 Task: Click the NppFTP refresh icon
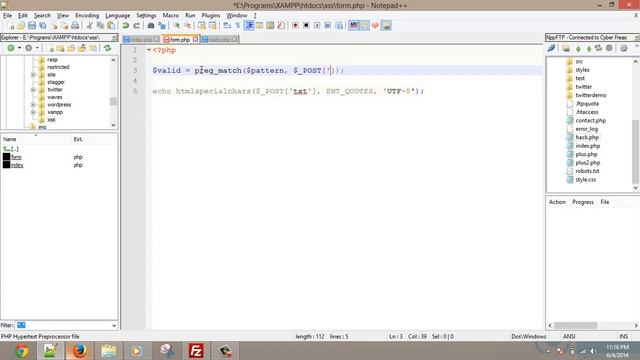(x=598, y=49)
